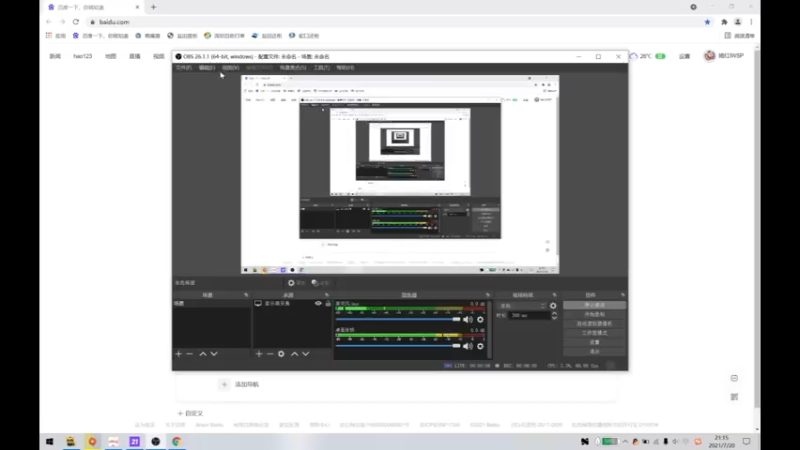Viewport: 800px width, 450px height.
Task: Select the display capture source row
Action: [292, 303]
